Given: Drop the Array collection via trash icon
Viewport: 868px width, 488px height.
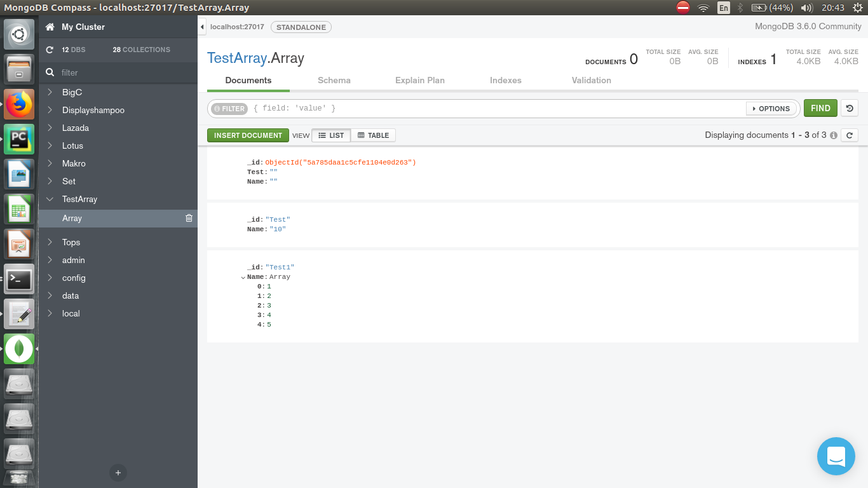Looking at the screenshot, I should pos(189,218).
